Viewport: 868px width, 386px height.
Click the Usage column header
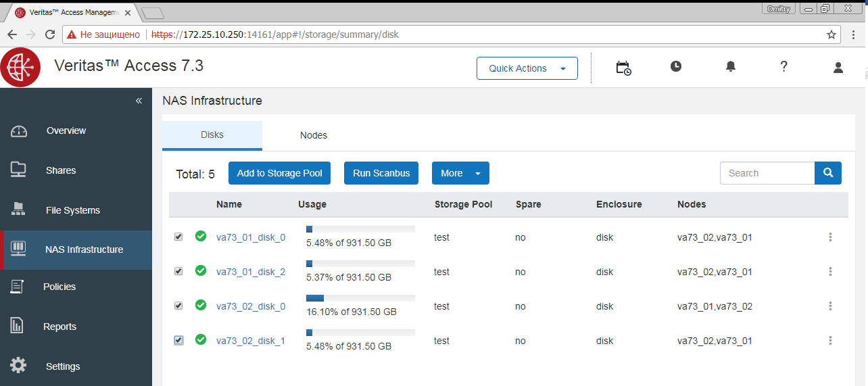tap(312, 204)
